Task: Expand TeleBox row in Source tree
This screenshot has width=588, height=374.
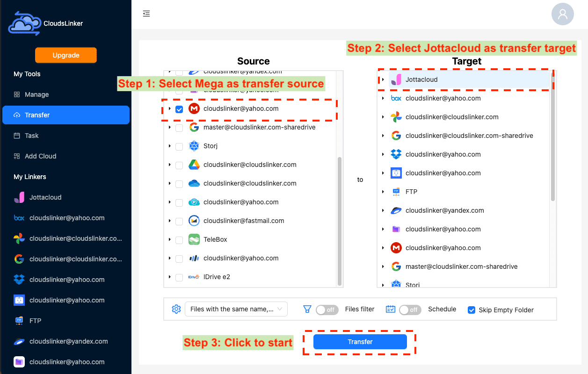Action: click(x=169, y=239)
